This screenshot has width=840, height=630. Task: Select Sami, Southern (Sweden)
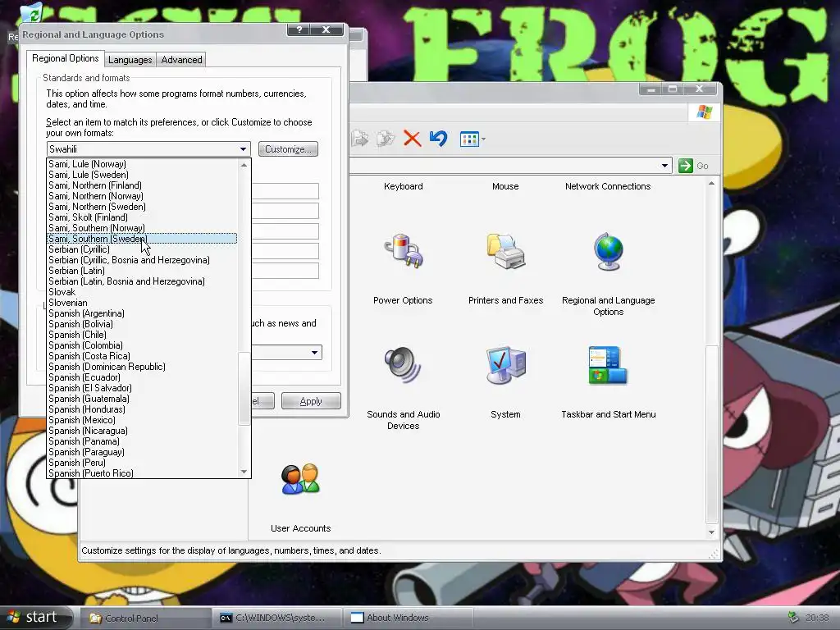(x=142, y=239)
